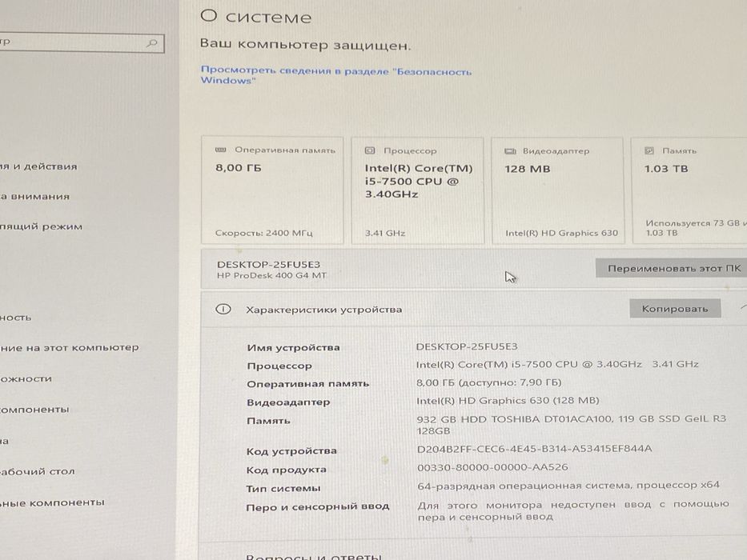Select sidebar item ending 'ожности'
Image resolution: width=747 pixels, height=560 pixels.
coord(26,378)
